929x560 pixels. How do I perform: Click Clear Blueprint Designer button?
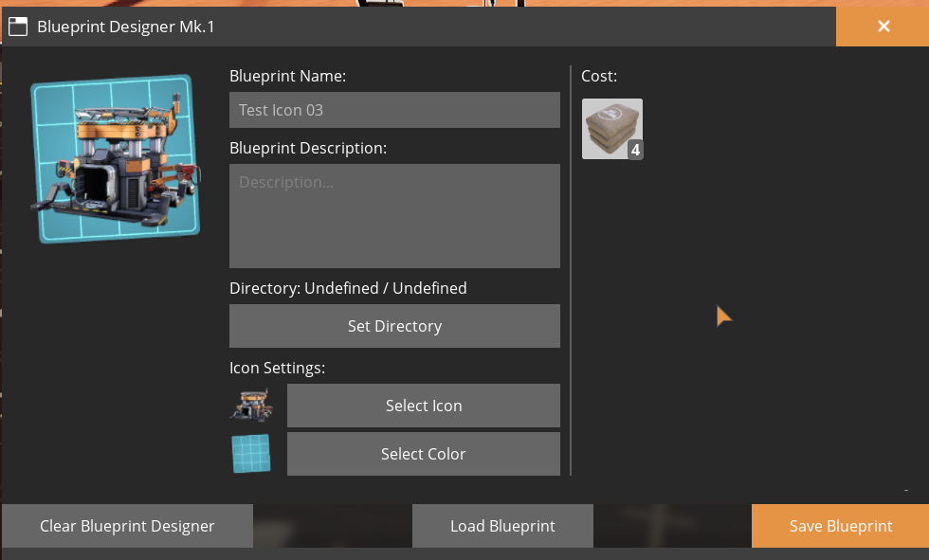(x=127, y=526)
